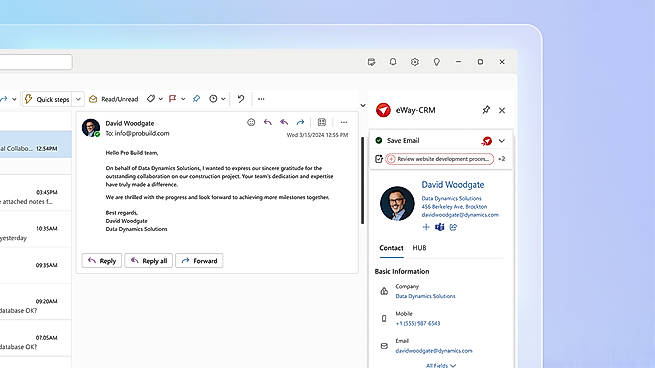Click Email field davidwoodgate@dynamics.com
Screen dimensions: 655x368
(x=434, y=351)
